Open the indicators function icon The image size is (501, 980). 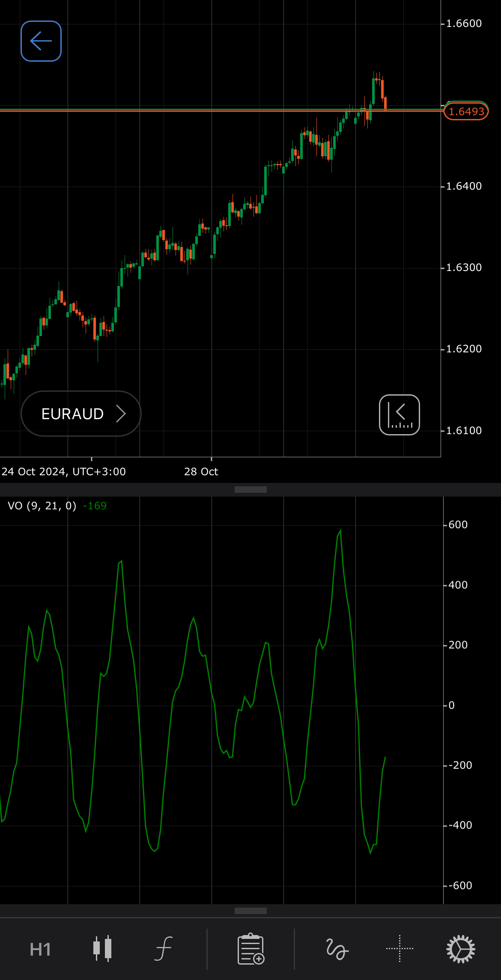[x=164, y=949]
